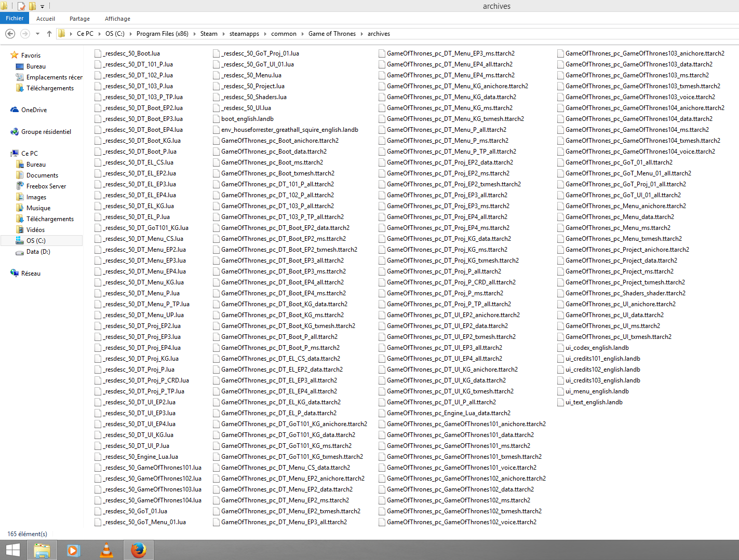Viewport: 739px width, 560px height.
Task: Open Images folder in sidebar
Action: [x=36, y=197]
